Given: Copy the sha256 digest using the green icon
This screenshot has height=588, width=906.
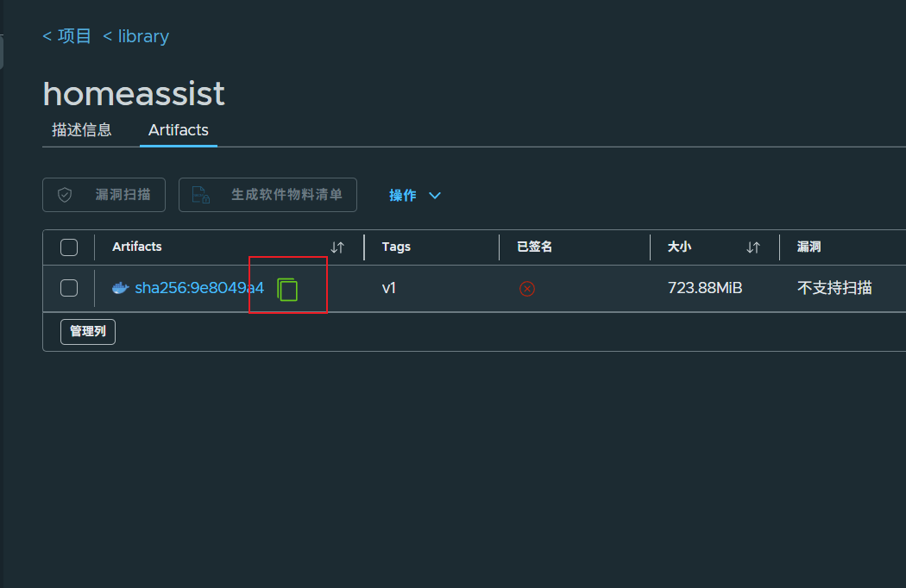Looking at the screenshot, I should tap(287, 290).
